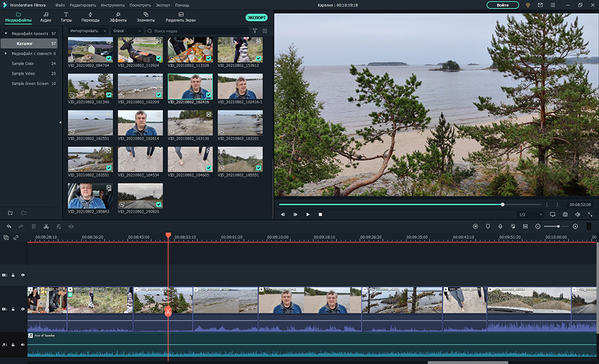Click the snapshot camera icon under the preview
This screenshot has height=364, width=599.
tap(565, 215)
